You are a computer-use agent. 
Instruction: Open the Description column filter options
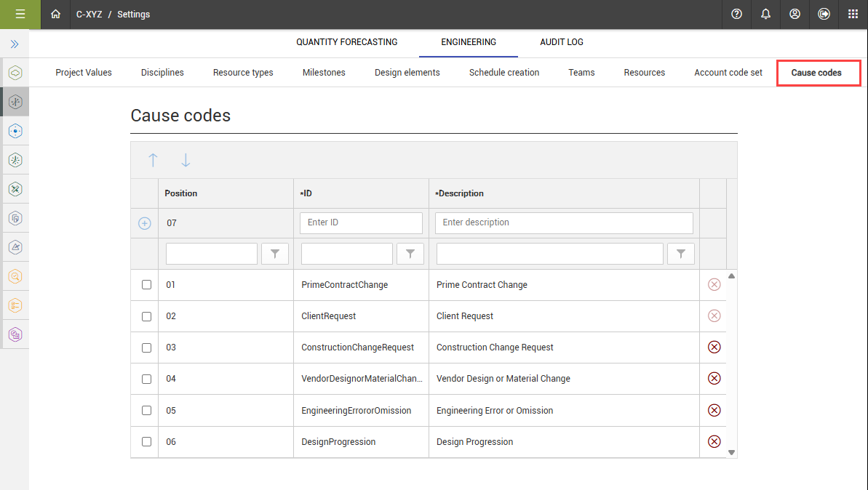click(681, 254)
